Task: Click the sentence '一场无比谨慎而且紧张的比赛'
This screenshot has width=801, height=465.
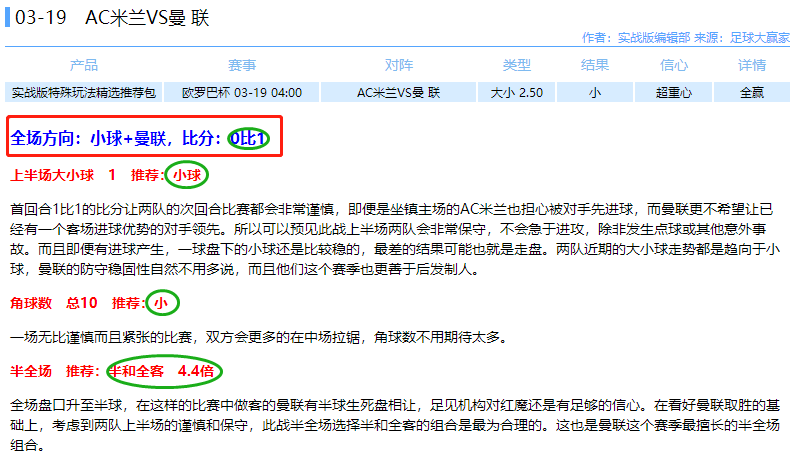Action: [x=101, y=337]
